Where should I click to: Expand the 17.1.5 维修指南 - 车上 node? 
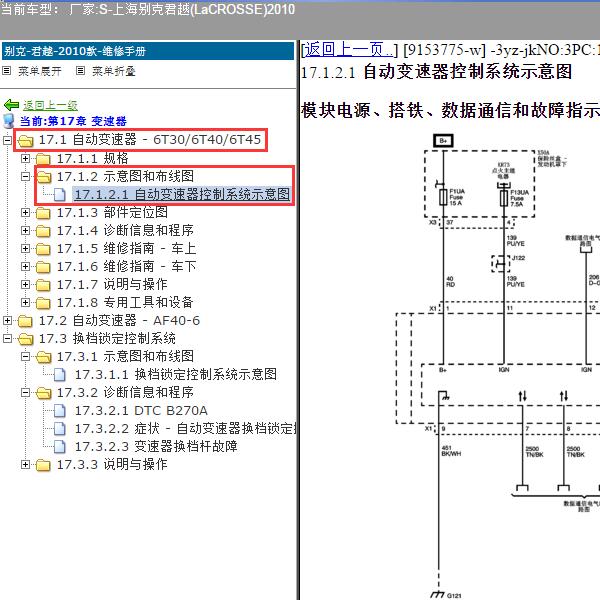pyautogui.click(x=25, y=248)
